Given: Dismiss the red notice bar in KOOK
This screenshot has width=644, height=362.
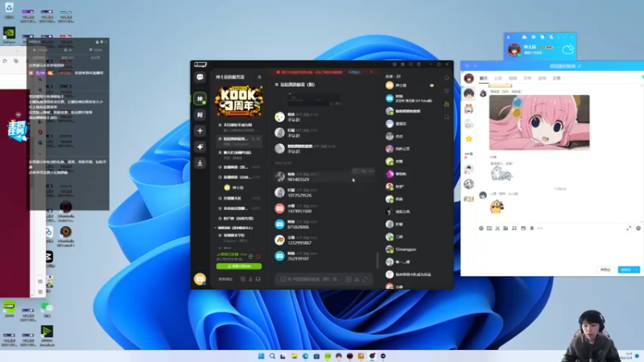Looking at the screenshot, I should click(371, 72).
